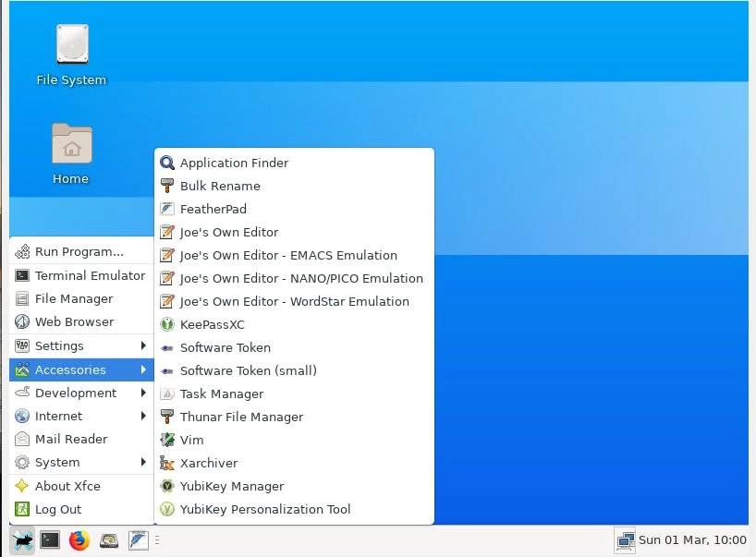756x557 pixels.
Task: Open Mail Reader from the menu
Action: pos(81,439)
